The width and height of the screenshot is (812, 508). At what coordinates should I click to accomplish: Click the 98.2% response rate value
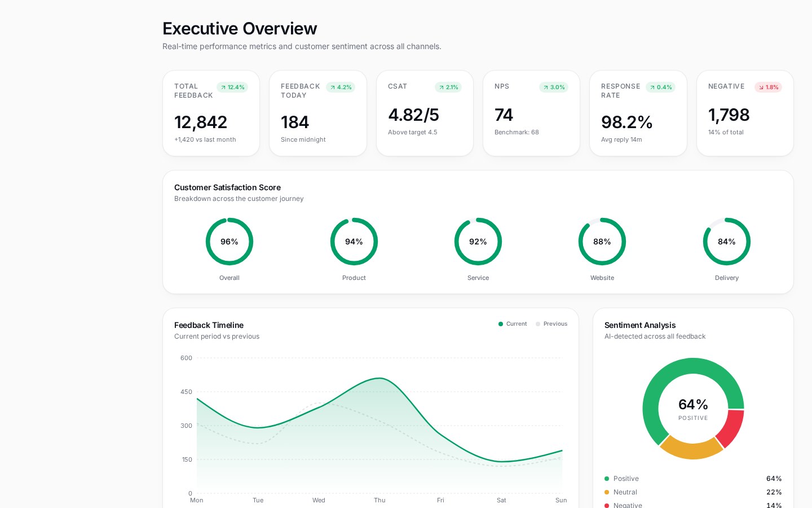pyautogui.click(x=626, y=122)
